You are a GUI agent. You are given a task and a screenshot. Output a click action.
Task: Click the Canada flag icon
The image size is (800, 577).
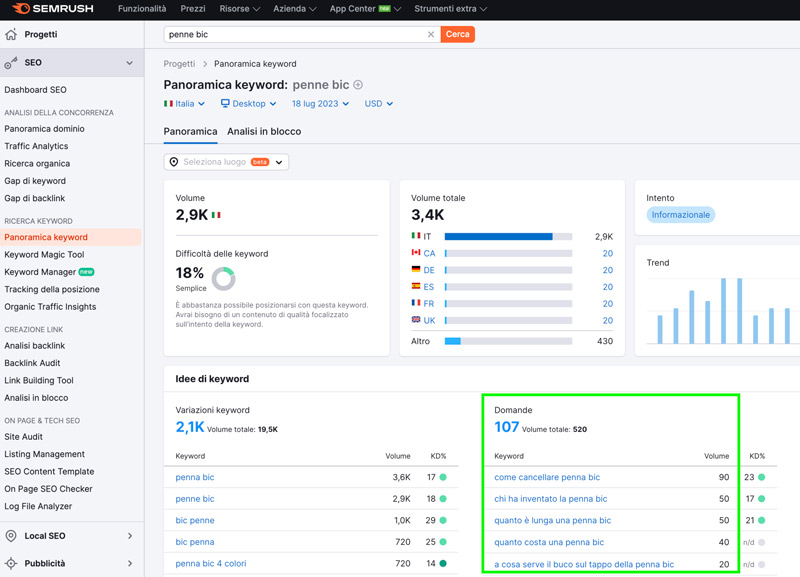[416, 253]
